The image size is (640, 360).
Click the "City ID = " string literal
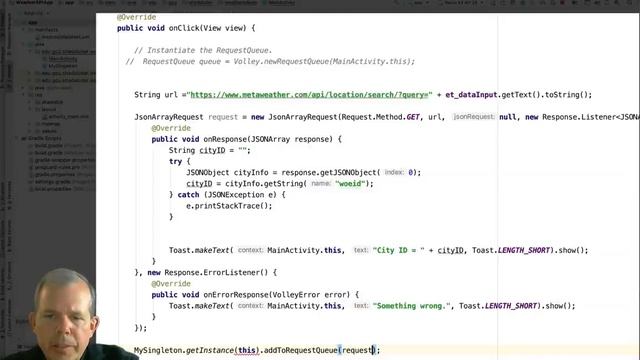[x=398, y=250]
